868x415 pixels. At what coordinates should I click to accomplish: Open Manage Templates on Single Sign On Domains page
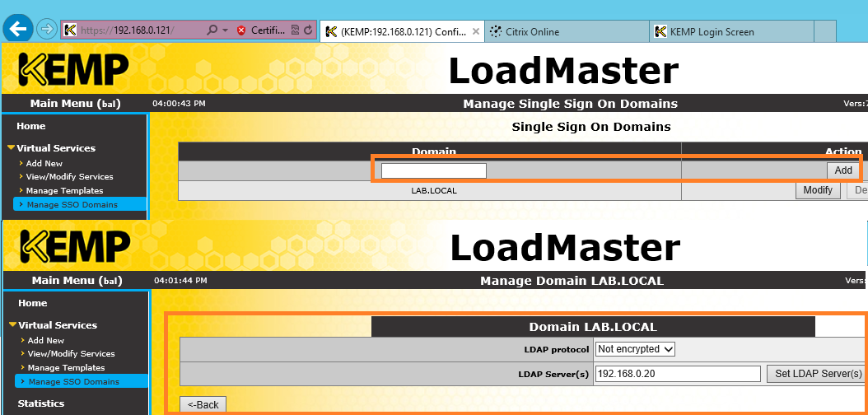pos(65,191)
